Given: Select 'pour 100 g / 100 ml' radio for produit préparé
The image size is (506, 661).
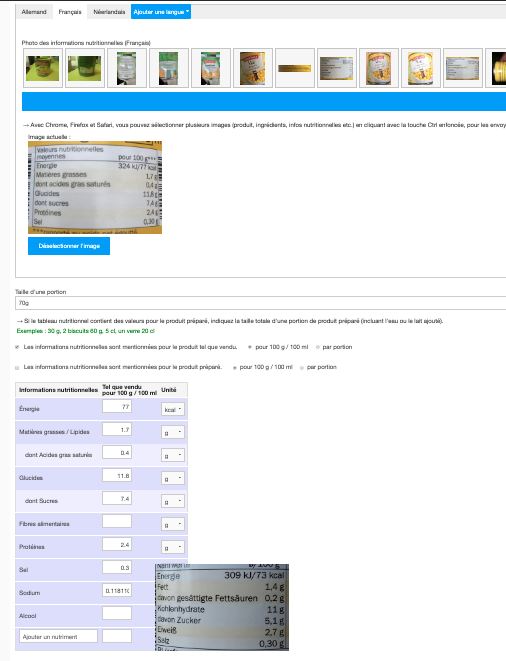Looking at the screenshot, I should point(235,368).
